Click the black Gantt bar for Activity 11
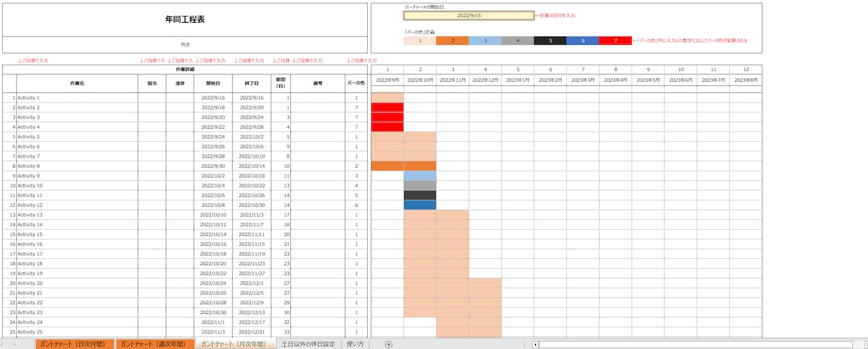The width and height of the screenshot is (868, 349). [x=420, y=195]
